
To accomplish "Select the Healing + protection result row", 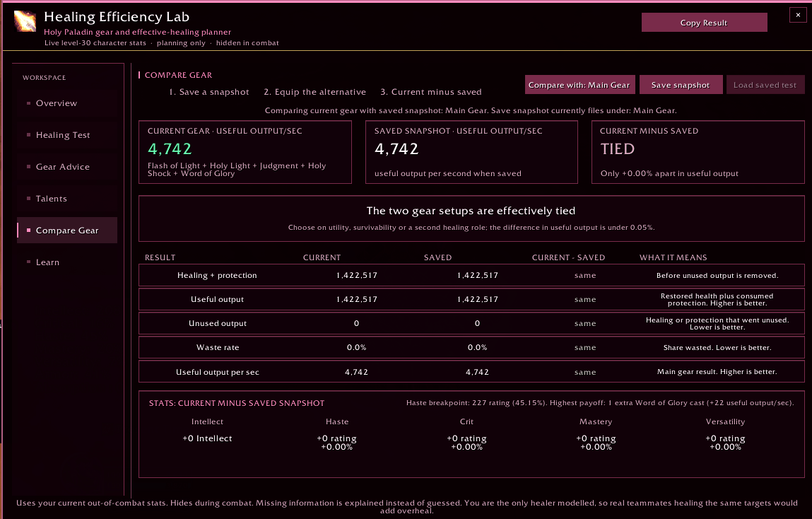I will (x=471, y=275).
